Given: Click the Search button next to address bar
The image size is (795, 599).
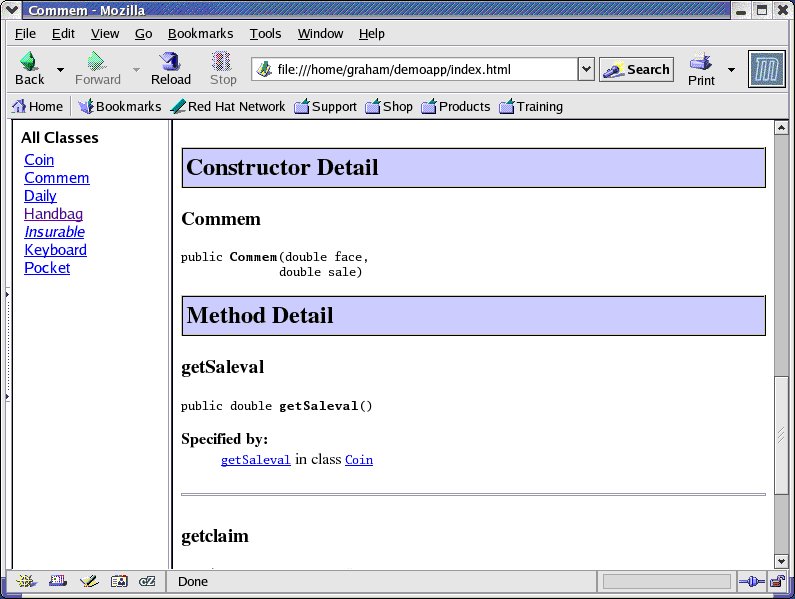Looking at the screenshot, I should [636, 70].
